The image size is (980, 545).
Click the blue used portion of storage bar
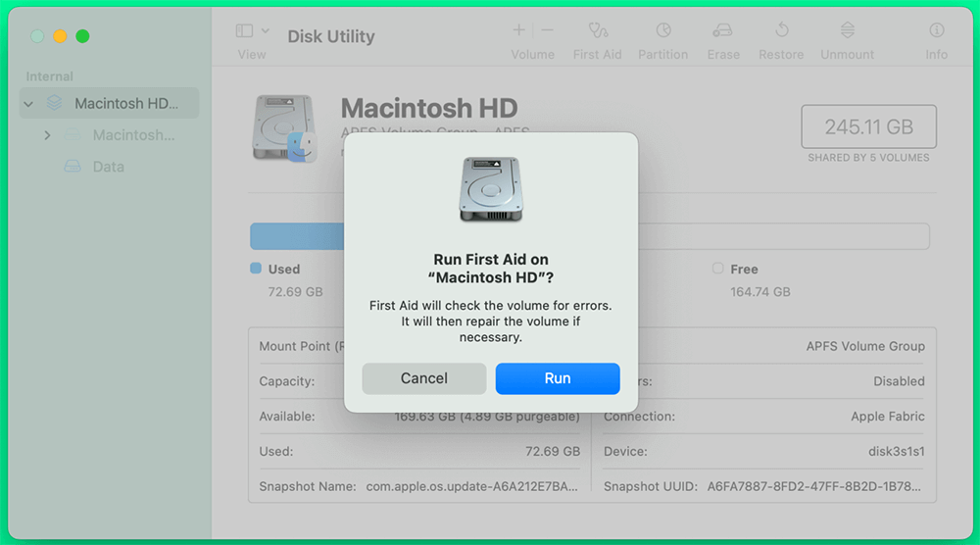click(297, 237)
